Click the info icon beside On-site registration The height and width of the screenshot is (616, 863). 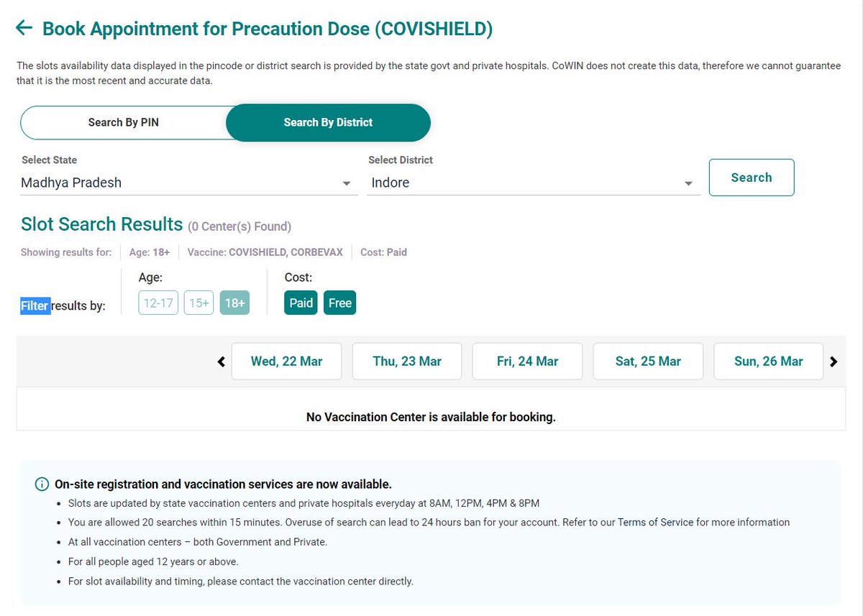pos(42,484)
